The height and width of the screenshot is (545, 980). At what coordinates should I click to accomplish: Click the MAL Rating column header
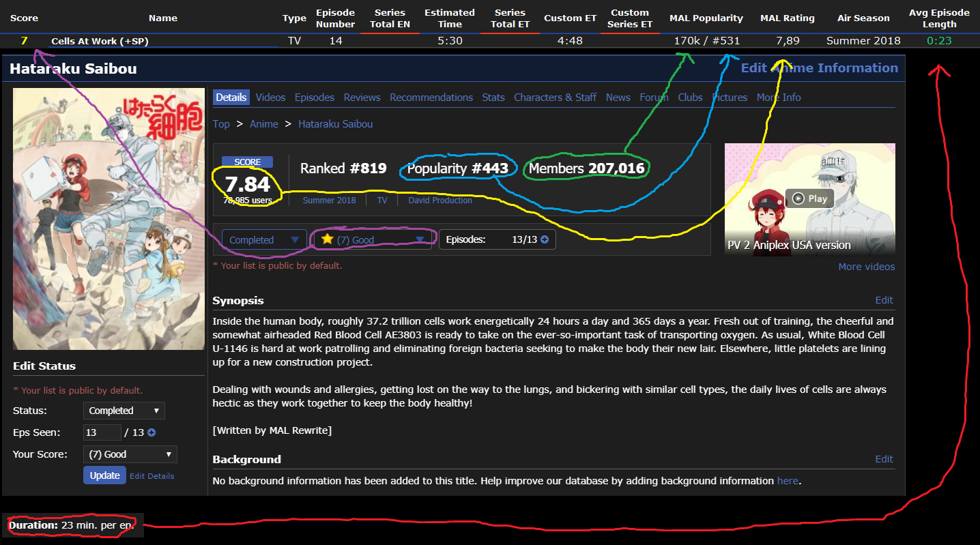(x=788, y=18)
